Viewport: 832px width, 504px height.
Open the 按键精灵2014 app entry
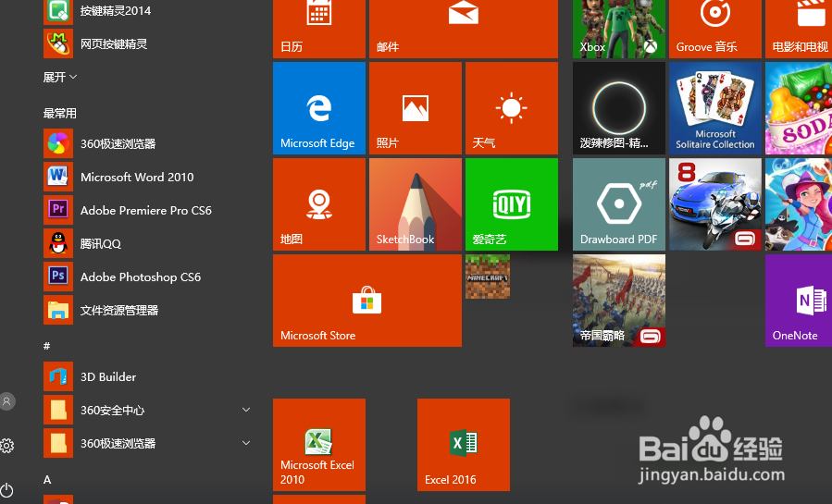tap(149, 10)
